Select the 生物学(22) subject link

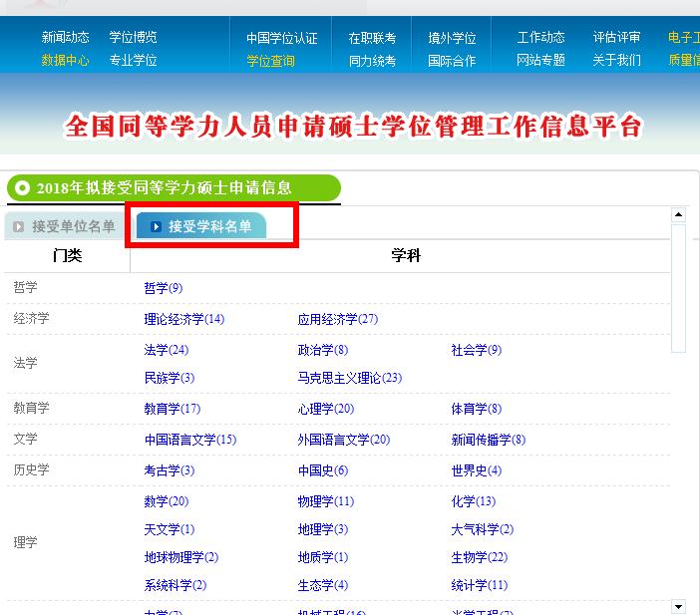coord(479,557)
